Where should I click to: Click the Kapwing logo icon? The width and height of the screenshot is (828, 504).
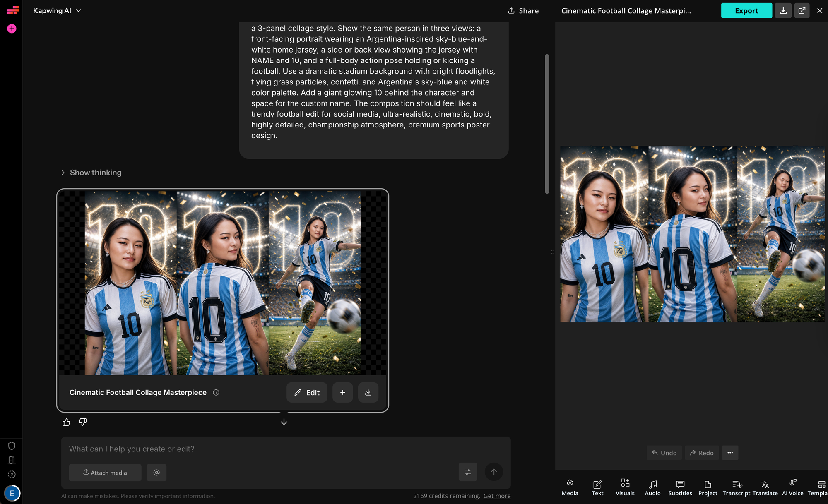pyautogui.click(x=13, y=10)
